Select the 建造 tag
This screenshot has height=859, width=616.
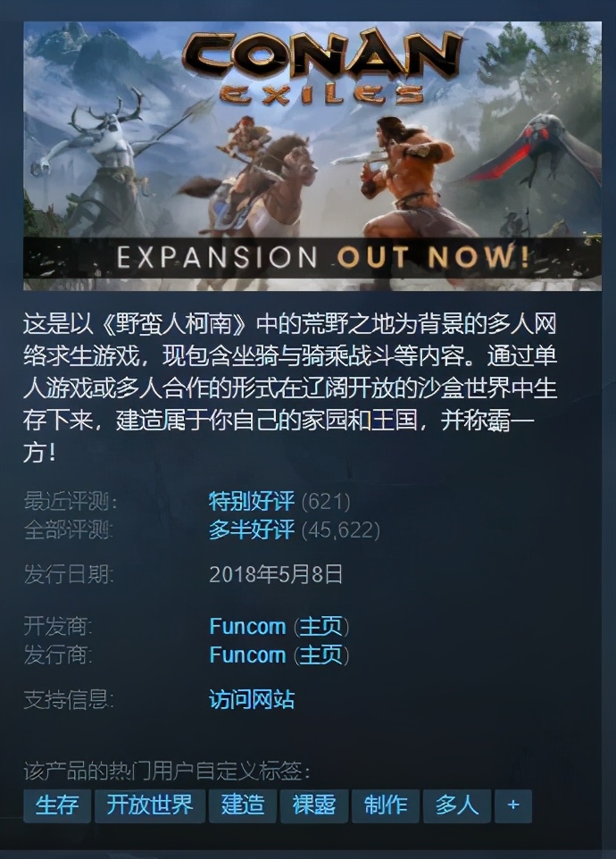pyautogui.click(x=243, y=805)
